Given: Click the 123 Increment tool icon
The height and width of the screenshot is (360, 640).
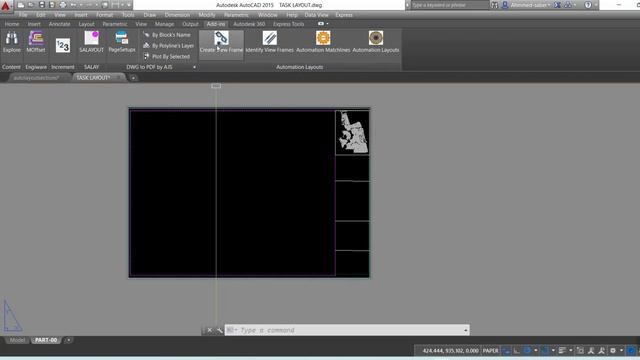Looking at the screenshot, I should click(63, 45).
